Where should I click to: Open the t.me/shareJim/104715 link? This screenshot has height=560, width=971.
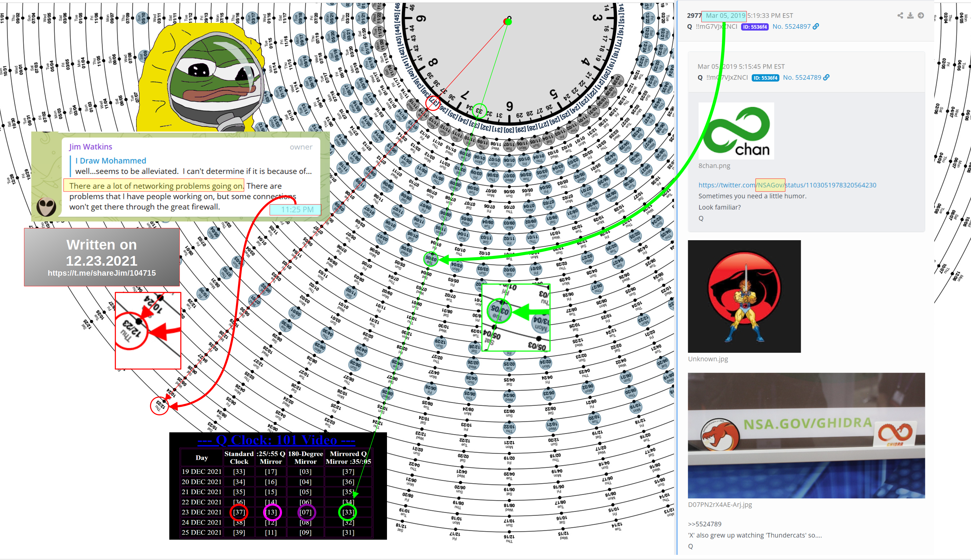(x=102, y=273)
